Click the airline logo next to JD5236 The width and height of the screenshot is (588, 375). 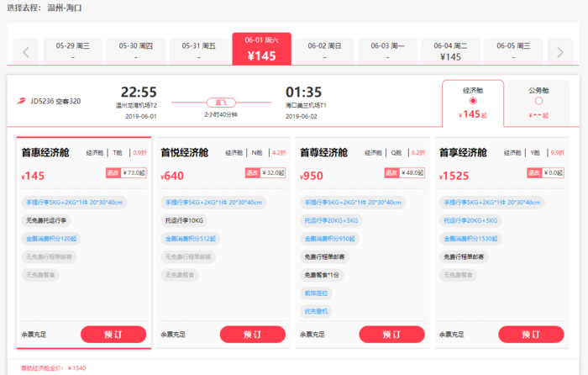click(x=21, y=103)
